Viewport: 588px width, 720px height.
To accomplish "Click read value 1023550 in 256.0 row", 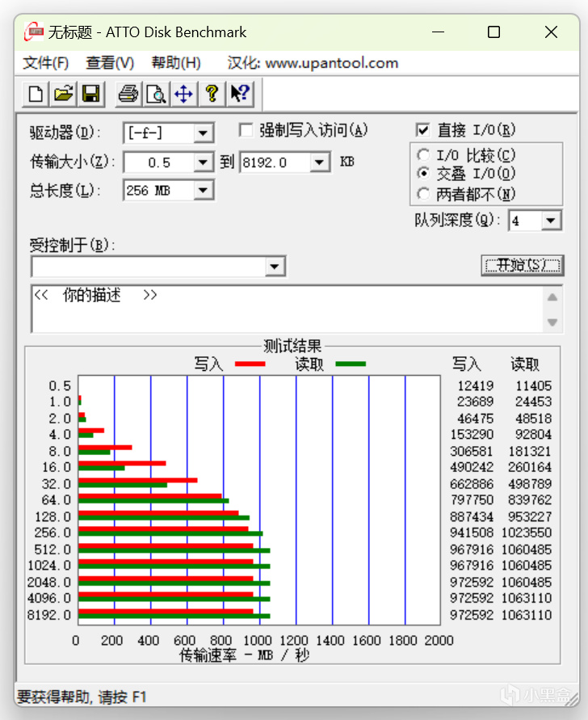I will click(526, 533).
